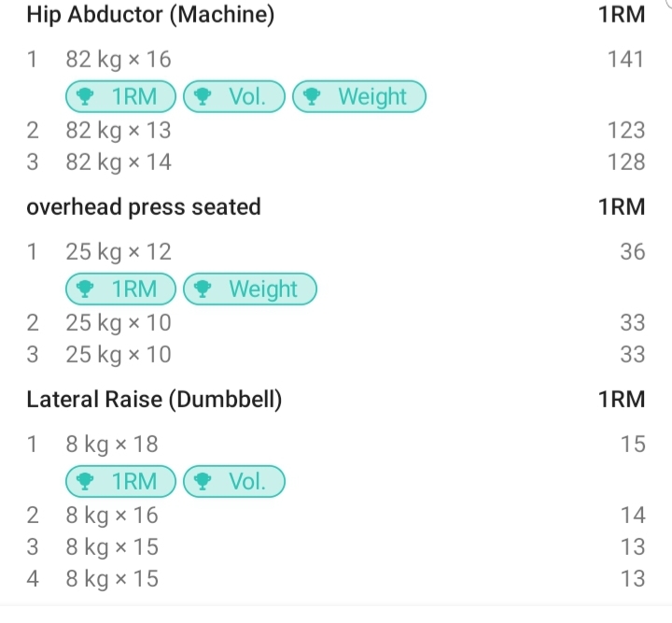Tap the 1RM column header for Lateral Raise
Image resolution: width=672 pixels, height=623 pixels.
tap(622, 400)
